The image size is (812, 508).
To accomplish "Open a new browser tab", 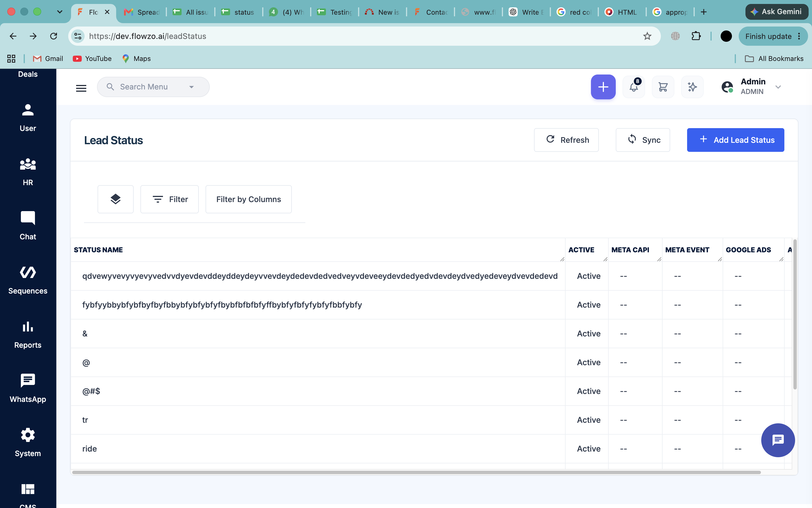I will [704, 12].
